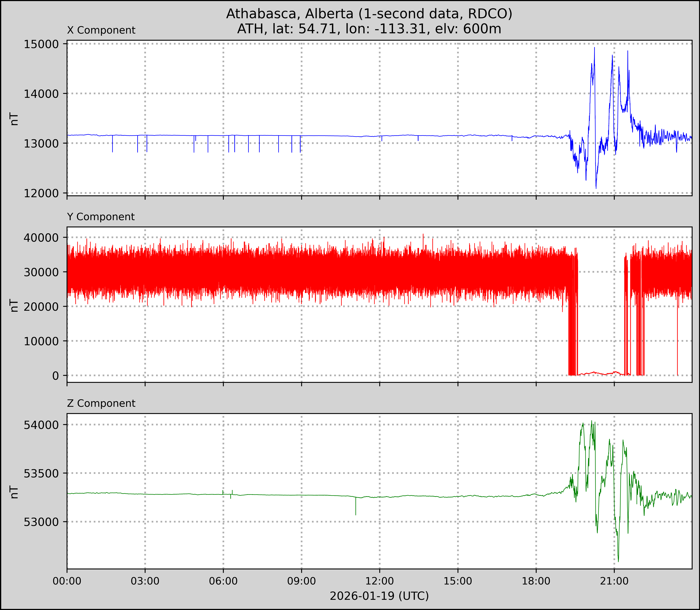Viewport: 700px width, 610px height.
Task: Click the 15000 tick label on X axis panel
Action: tap(41, 44)
